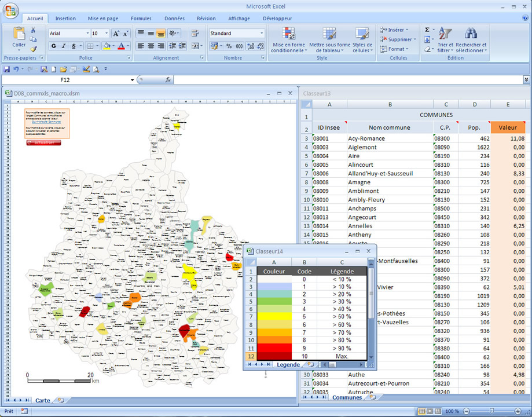Click the Insérer cells button

(x=395, y=30)
